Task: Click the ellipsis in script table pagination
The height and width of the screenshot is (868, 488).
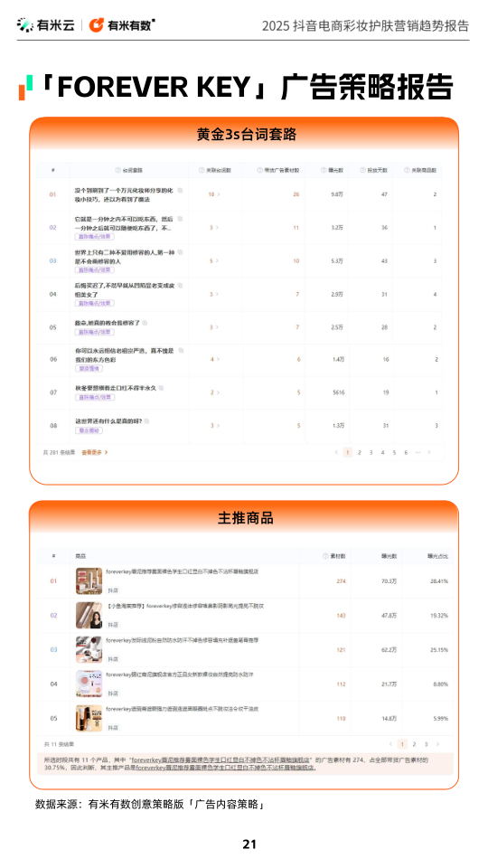Action: (418, 452)
